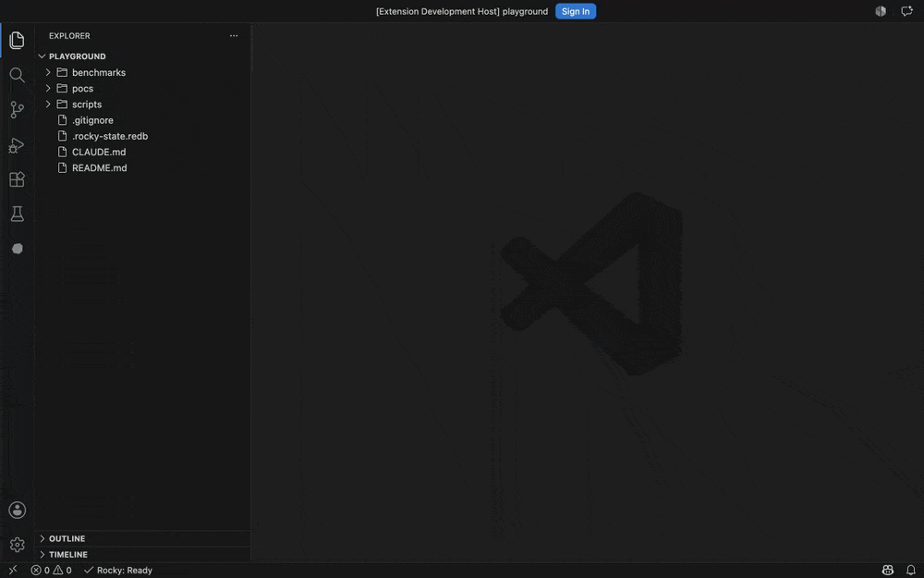Screen dimensions: 924x578
Task: Click the benchmarks folder icon
Action: click(62, 72)
